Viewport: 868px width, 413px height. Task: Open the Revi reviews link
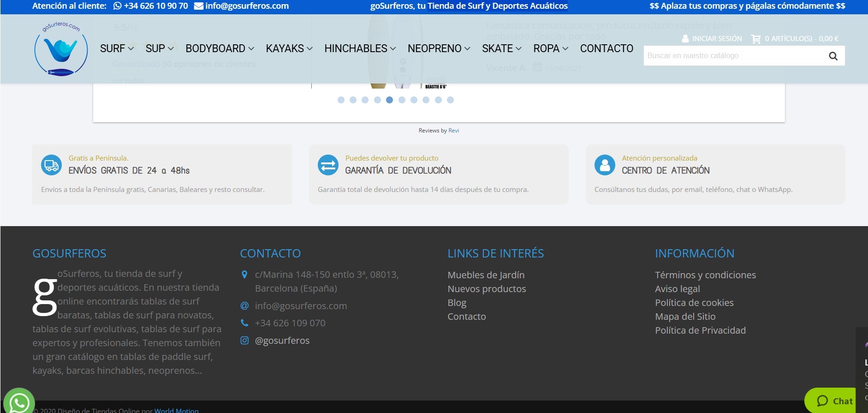click(454, 131)
